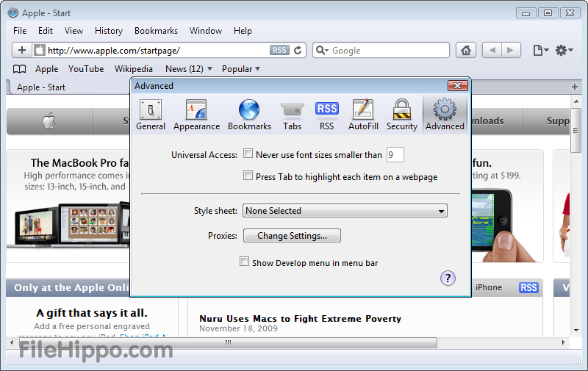Click the site icon beside the URL
The height and width of the screenshot is (371, 588).
pos(40,50)
